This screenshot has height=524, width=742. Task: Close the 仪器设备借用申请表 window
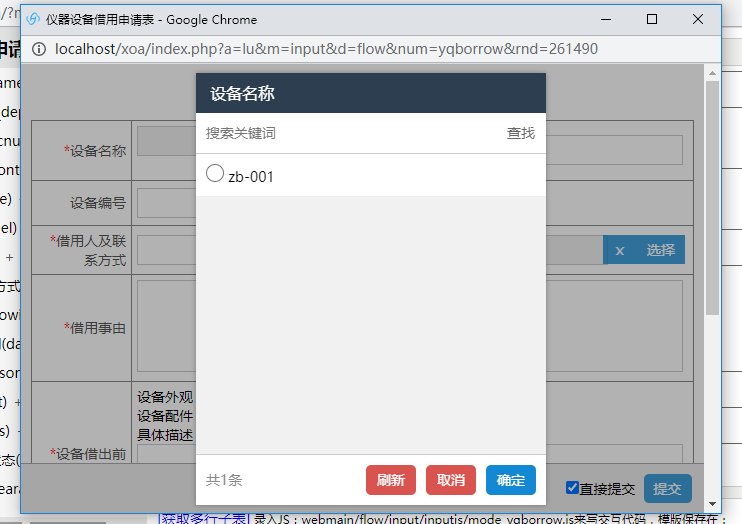point(698,19)
